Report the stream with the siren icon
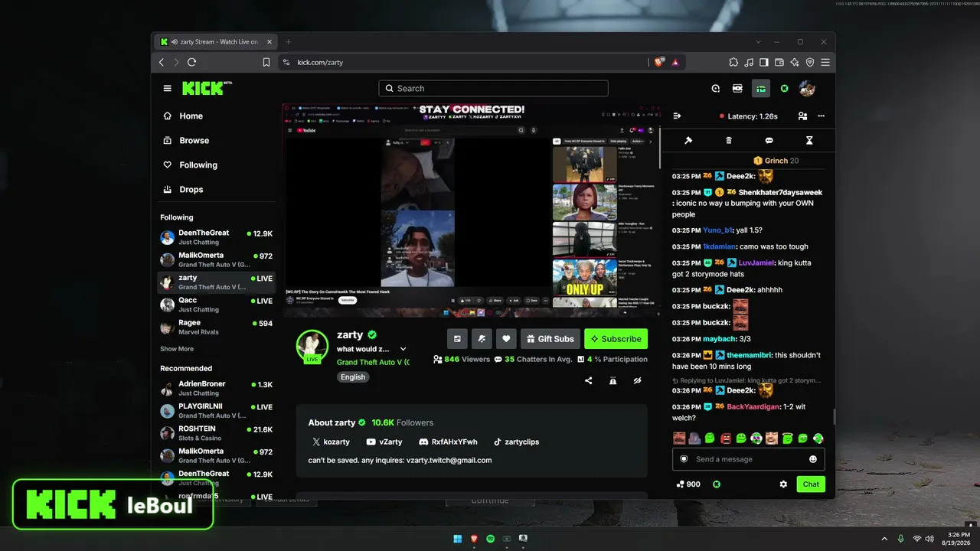 [x=612, y=380]
